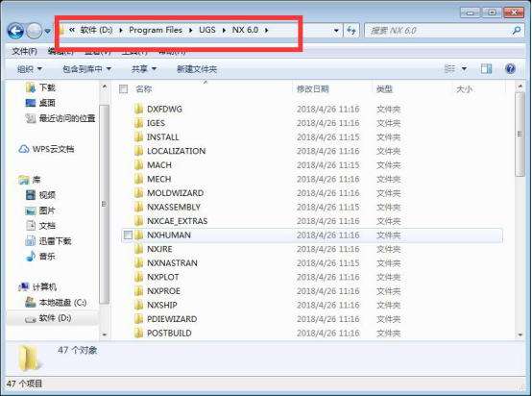Expand the arrow after NX 6.0 breadcrumb
Viewport: 532px width, 396px height.
pyautogui.click(x=266, y=30)
